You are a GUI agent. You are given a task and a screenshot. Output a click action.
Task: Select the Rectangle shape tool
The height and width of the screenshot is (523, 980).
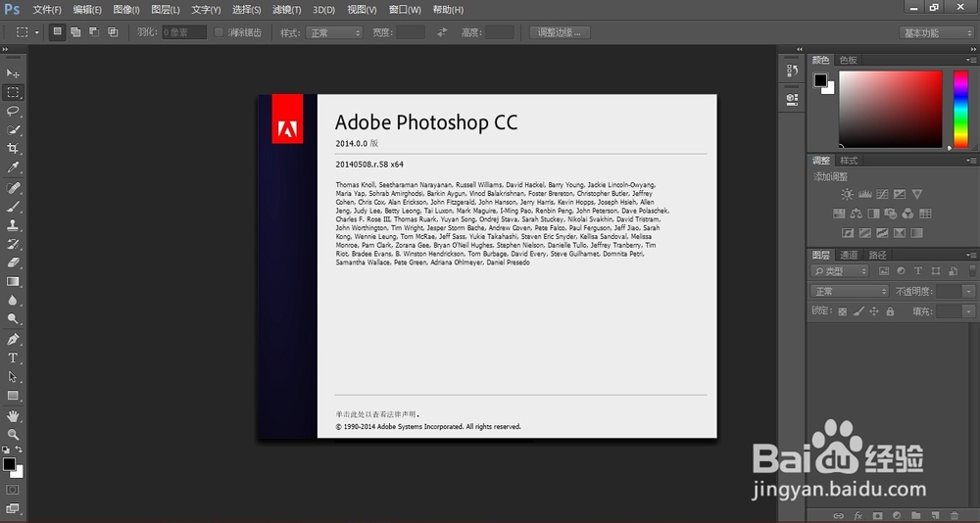[13, 396]
